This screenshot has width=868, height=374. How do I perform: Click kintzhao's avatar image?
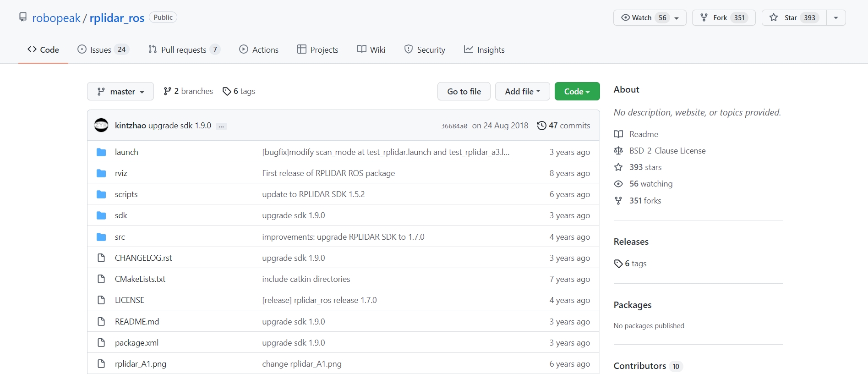[x=101, y=125]
